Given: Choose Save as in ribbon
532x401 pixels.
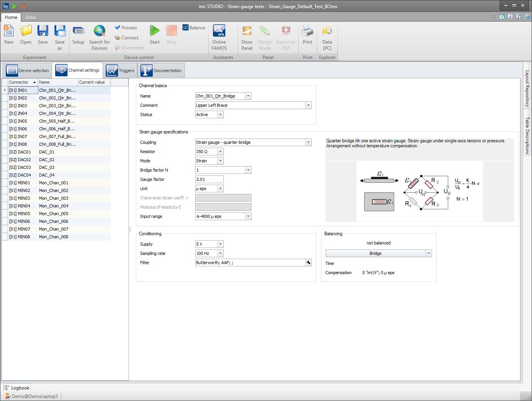Looking at the screenshot, I should (x=60, y=37).
